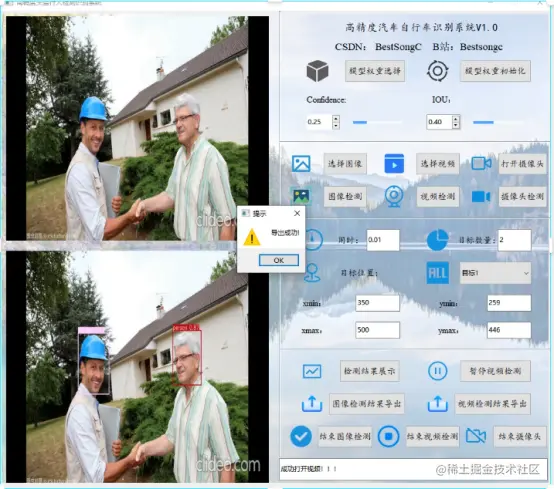The image size is (554, 490).
Task: Click the blue play video icon
Action: click(394, 164)
